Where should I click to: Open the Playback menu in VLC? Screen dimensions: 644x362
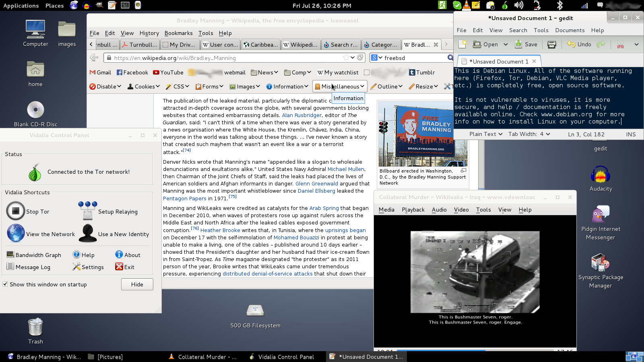(x=413, y=210)
